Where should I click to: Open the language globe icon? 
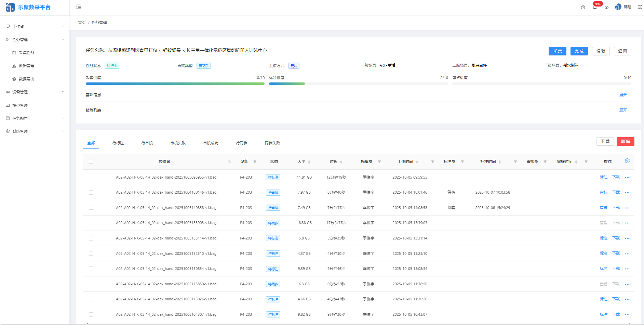click(640, 6)
